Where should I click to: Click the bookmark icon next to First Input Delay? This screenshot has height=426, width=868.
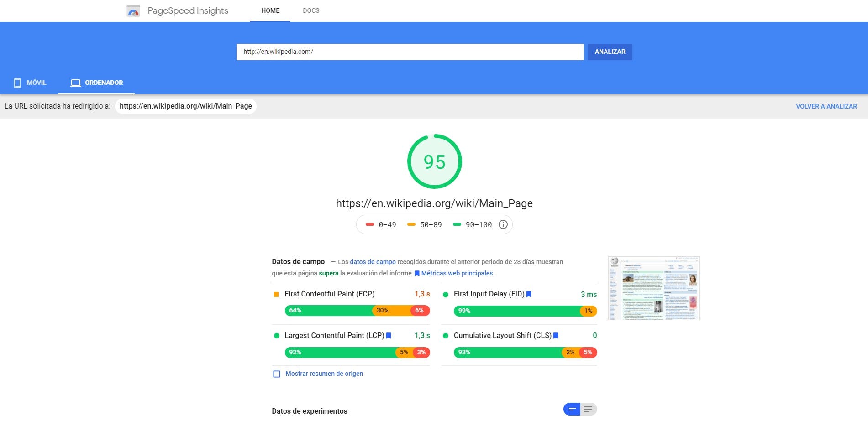click(528, 294)
